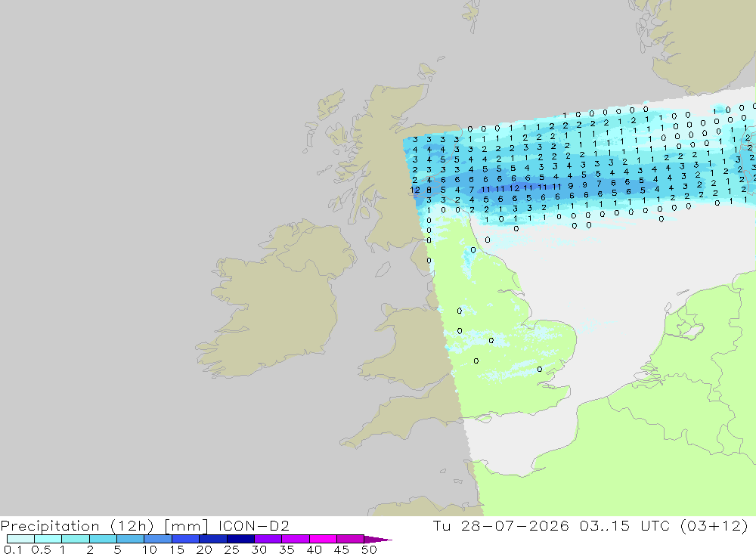Click the 'Tu 28-07-2026' date text
Viewport: 756px width, 554px height.
pos(501,525)
